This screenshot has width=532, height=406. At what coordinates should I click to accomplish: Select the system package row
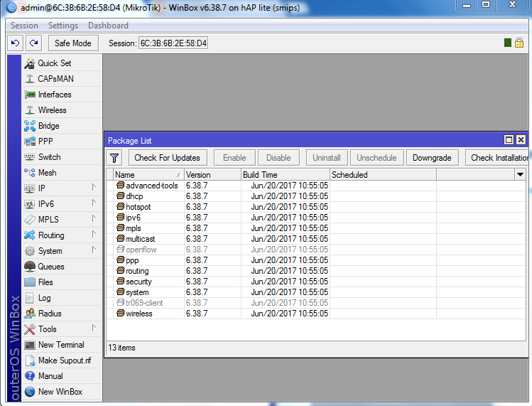tap(316, 292)
